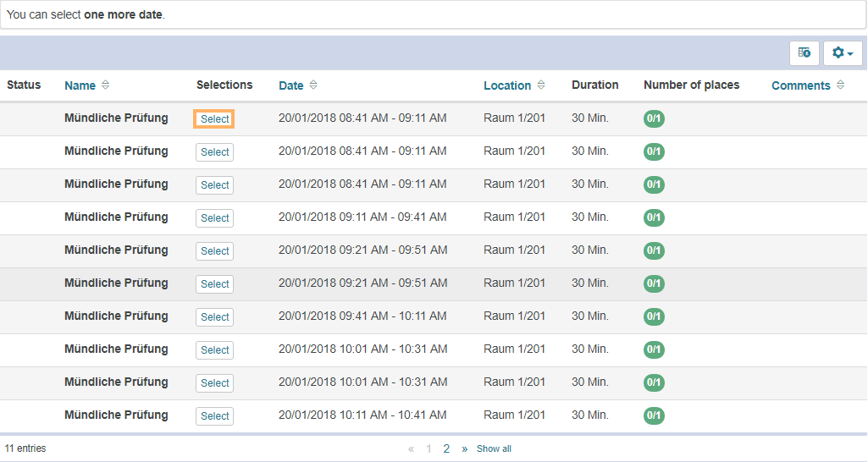Sort by Comments column header text
This screenshot has width=868, height=462.
point(800,85)
